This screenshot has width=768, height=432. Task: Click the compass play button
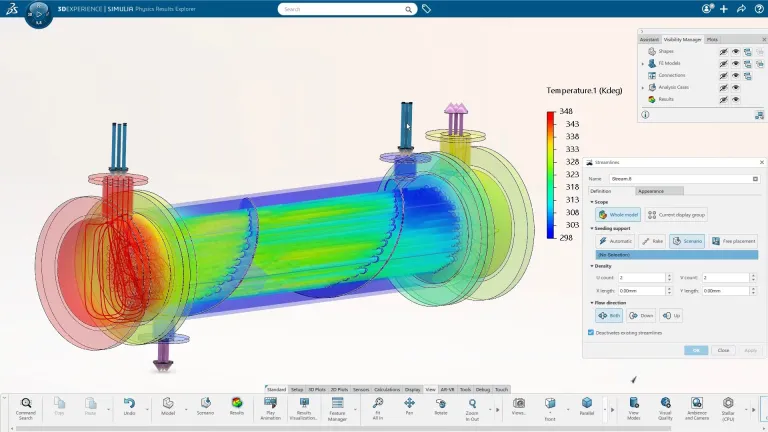coord(39,14)
